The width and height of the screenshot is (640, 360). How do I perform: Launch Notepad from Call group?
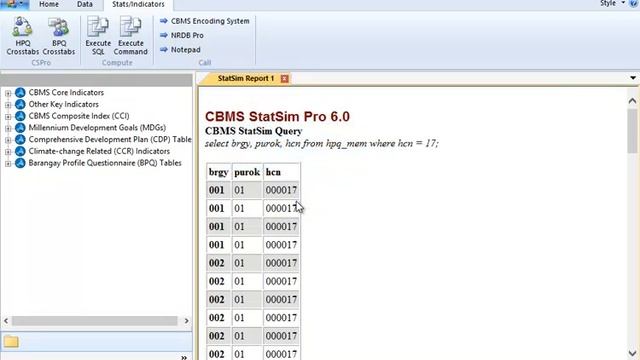point(180,50)
